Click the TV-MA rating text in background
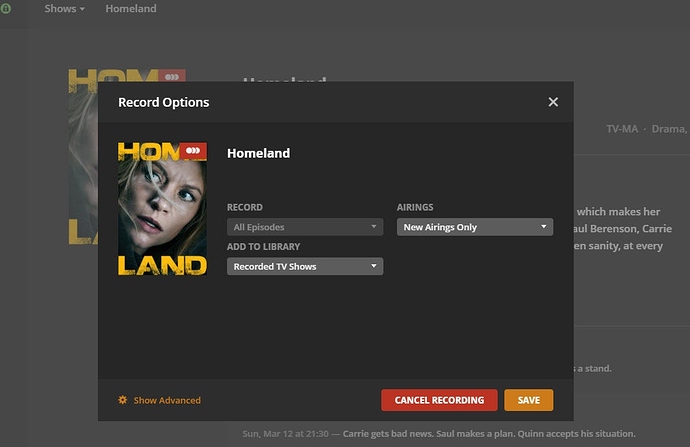 pyautogui.click(x=622, y=129)
